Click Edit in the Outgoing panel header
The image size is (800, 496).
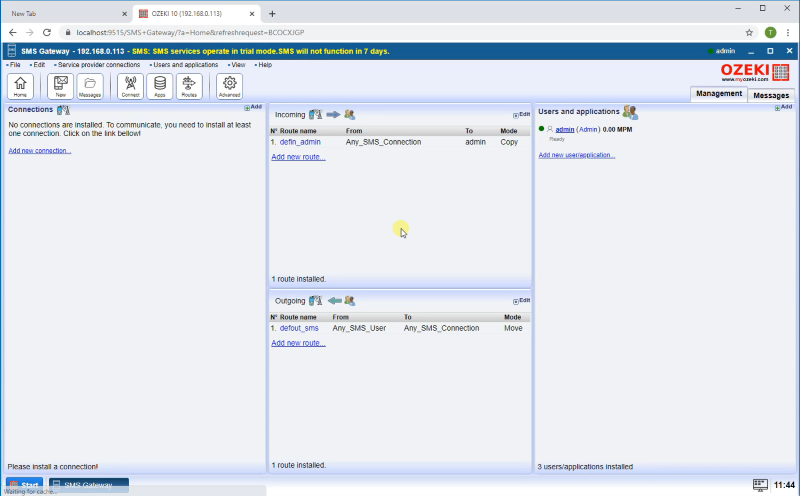pos(521,301)
